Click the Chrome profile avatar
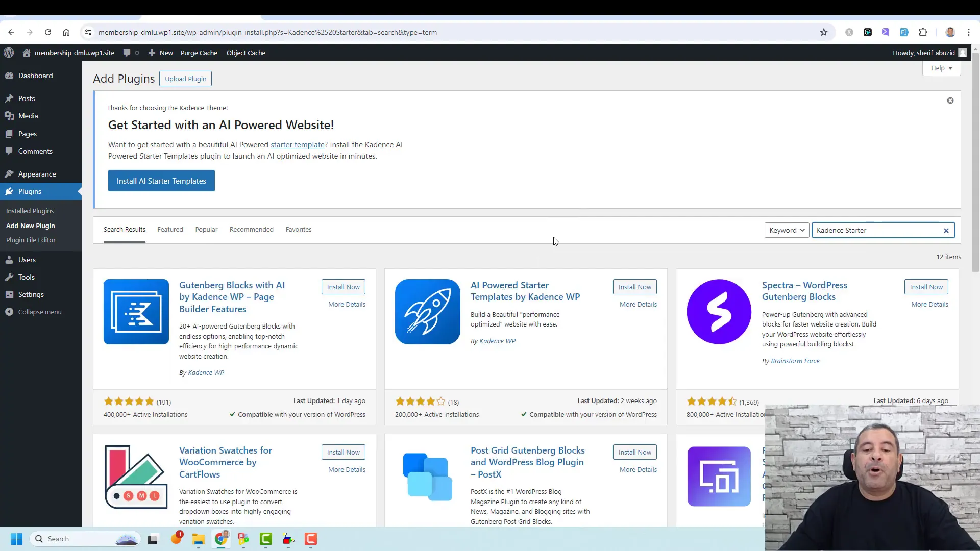 (x=950, y=32)
